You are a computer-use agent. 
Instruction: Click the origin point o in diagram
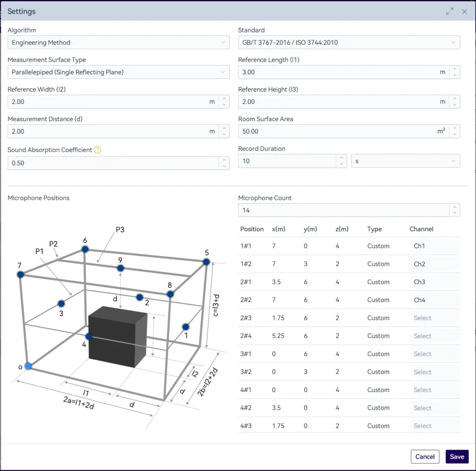[28, 366]
